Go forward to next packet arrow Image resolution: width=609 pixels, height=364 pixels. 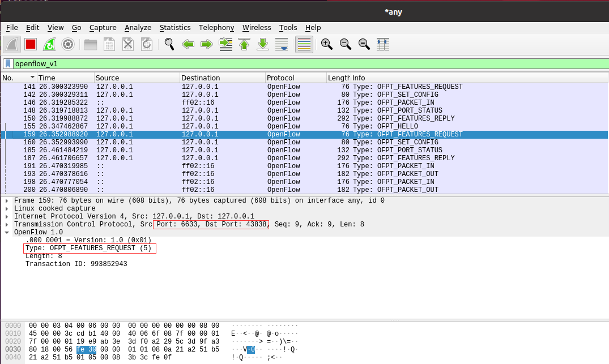[x=207, y=44]
